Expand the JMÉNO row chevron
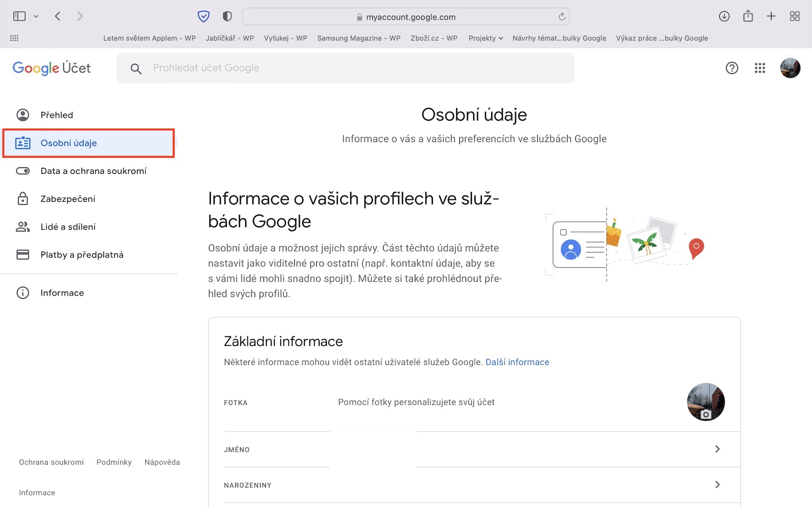Image resolution: width=812 pixels, height=508 pixels. (x=717, y=449)
